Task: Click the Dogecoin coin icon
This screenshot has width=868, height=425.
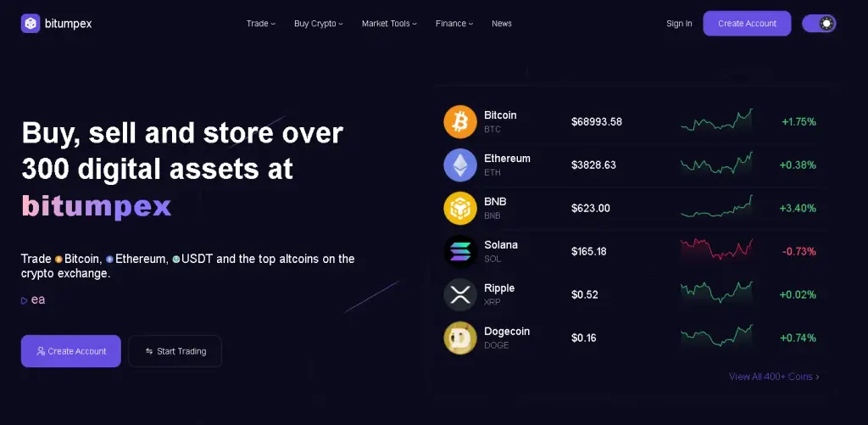Action: pyautogui.click(x=460, y=338)
